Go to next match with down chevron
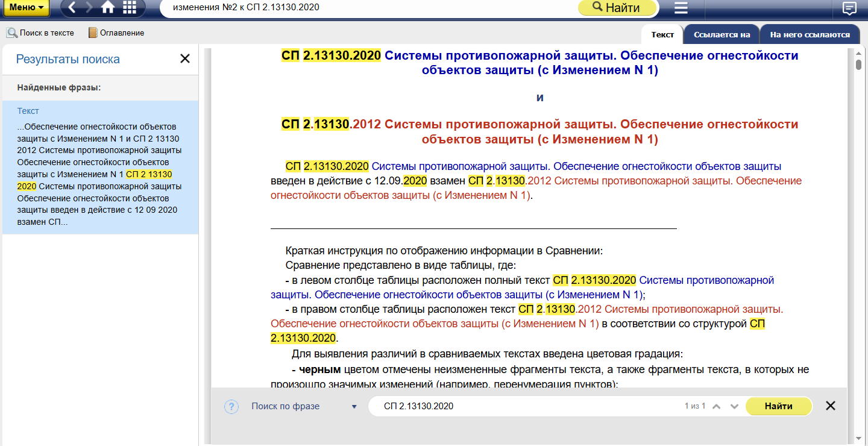The height and width of the screenshot is (446, 868). (x=734, y=406)
